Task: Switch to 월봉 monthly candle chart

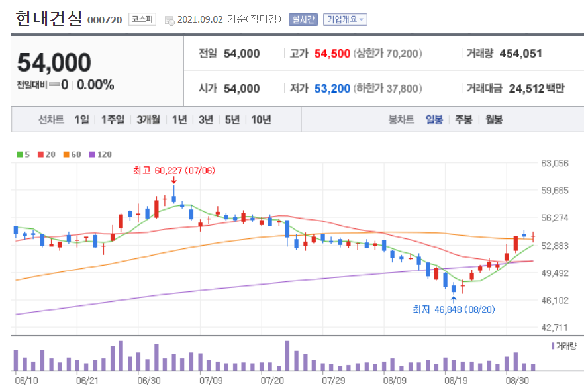Action: [x=494, y=120]
